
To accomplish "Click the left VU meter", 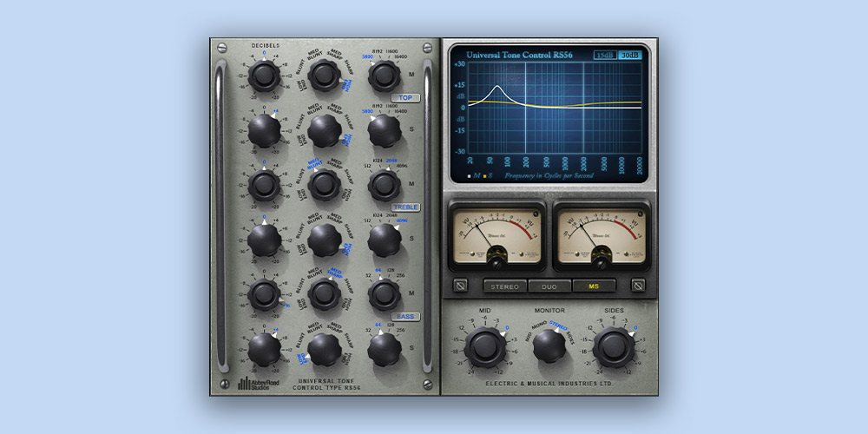I will [496, 236].
